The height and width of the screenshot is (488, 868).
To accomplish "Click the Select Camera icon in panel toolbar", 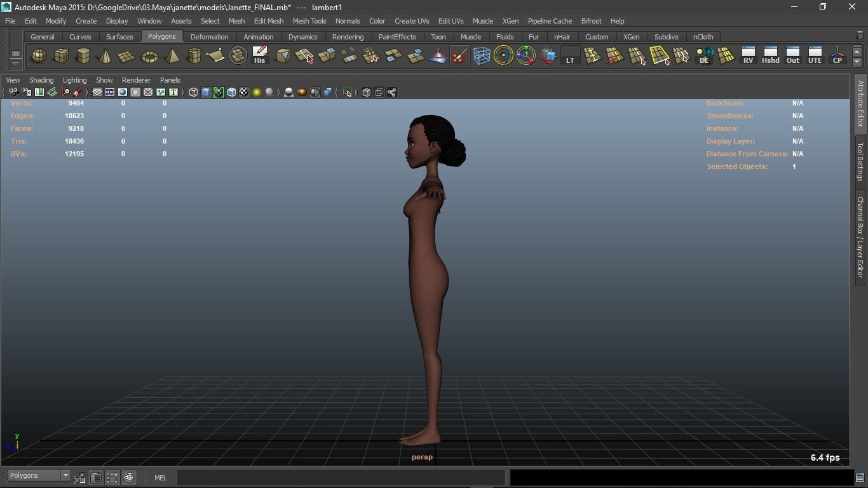I will tap(13, 93).
